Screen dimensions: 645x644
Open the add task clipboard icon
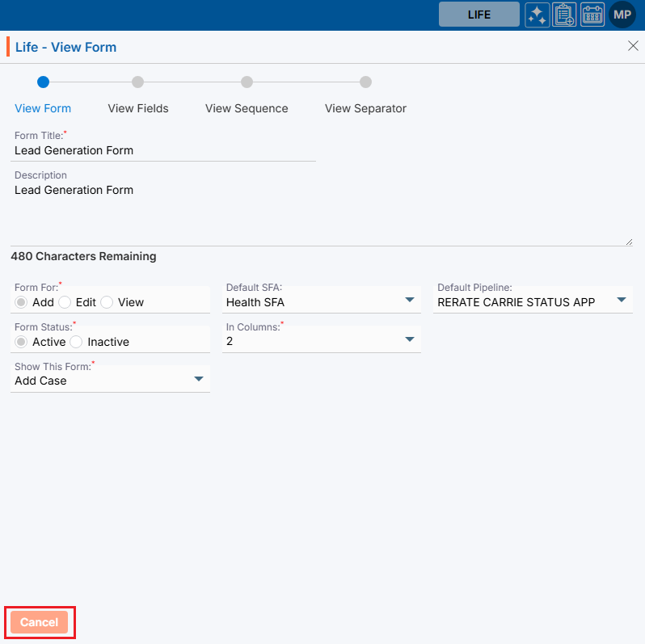tap(564, 15)
